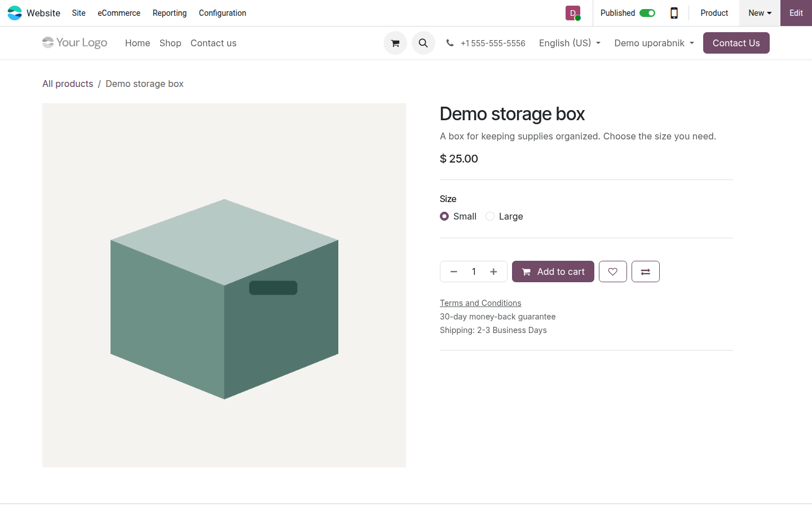Click the Website app name

[43, 13]
